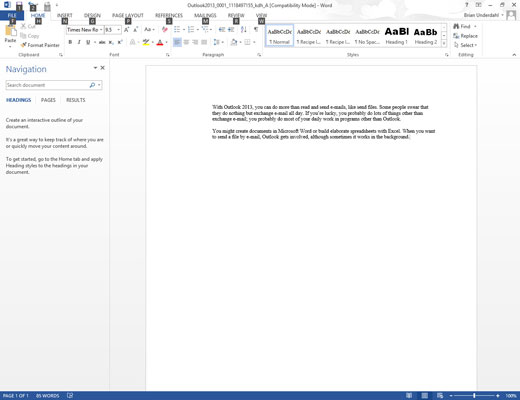
Task: Click the search magnifier in Navigation pane
Action: 92,85
